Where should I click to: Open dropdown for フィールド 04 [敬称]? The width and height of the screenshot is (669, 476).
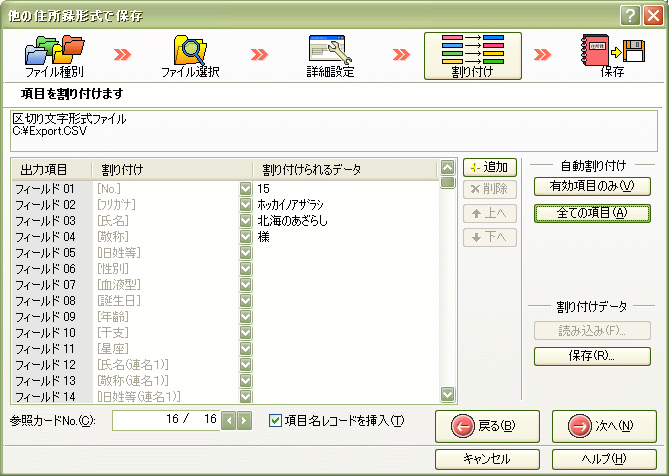tap(245, 237)
